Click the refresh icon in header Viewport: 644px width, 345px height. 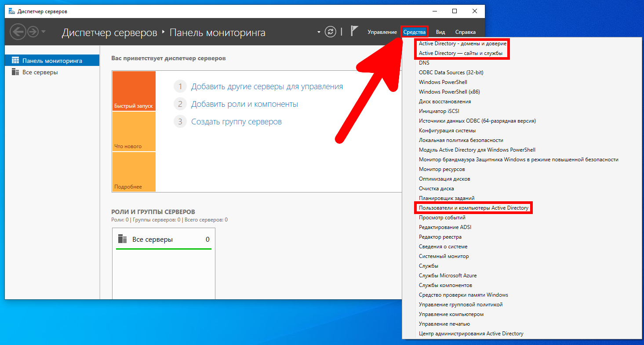tap(330, 32)
